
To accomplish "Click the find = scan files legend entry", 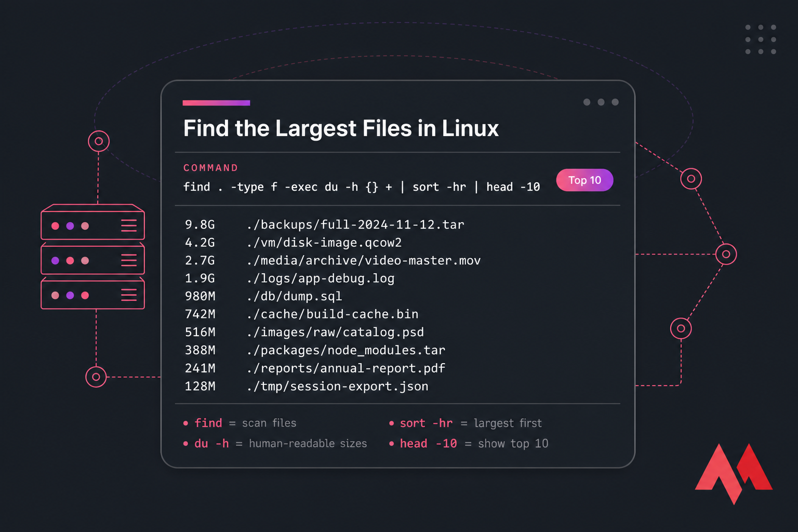I will [x=240, y=423].
